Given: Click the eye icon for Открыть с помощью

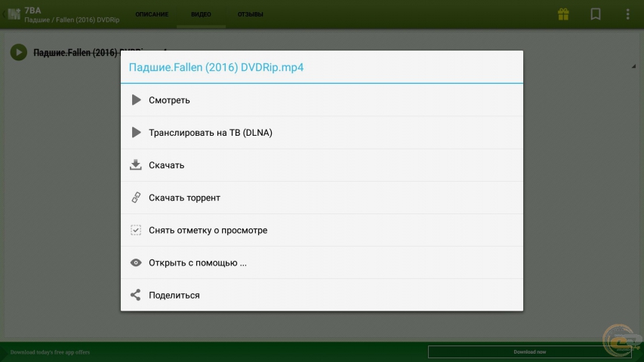Looking at the screenshot, I should (136, 262).
